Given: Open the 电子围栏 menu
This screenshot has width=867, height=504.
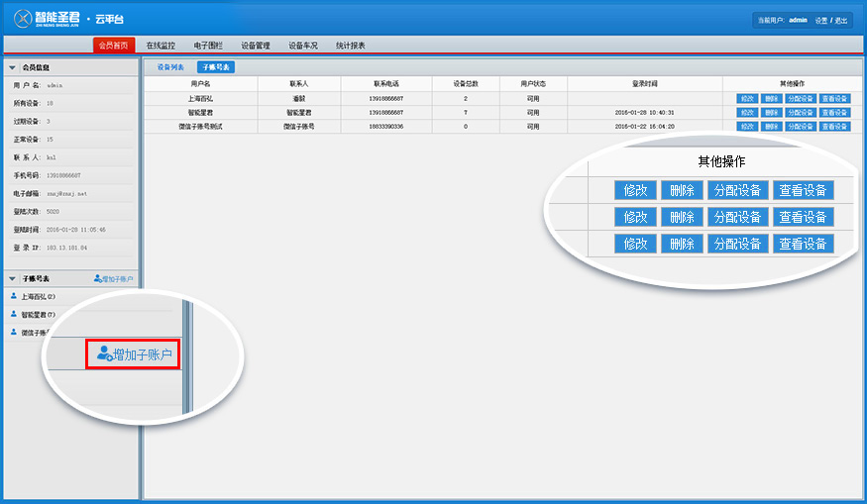Looking at the screenshot, I should (208, 46).
